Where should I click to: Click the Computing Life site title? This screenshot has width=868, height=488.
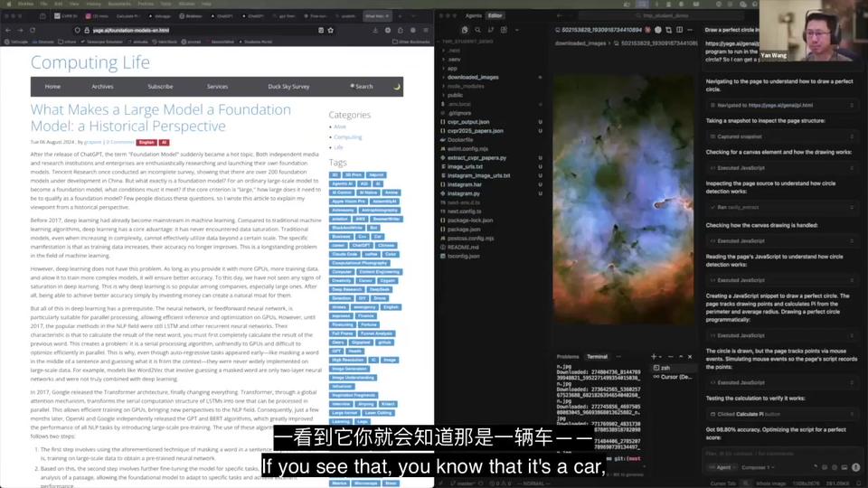coord(90,62)
